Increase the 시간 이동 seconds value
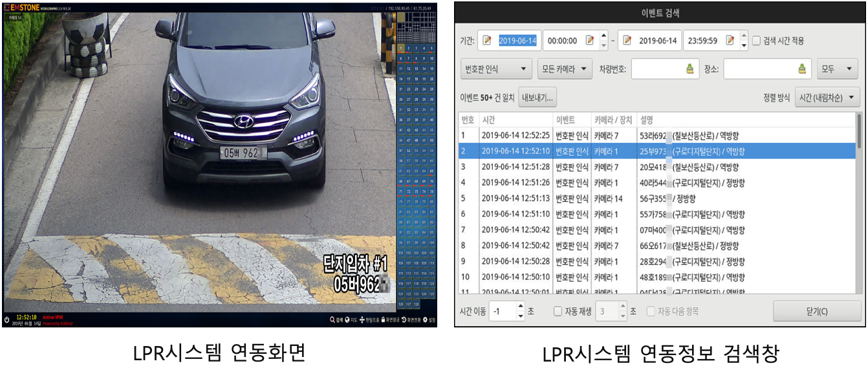868x379 pixels. [x=521, y=307]
